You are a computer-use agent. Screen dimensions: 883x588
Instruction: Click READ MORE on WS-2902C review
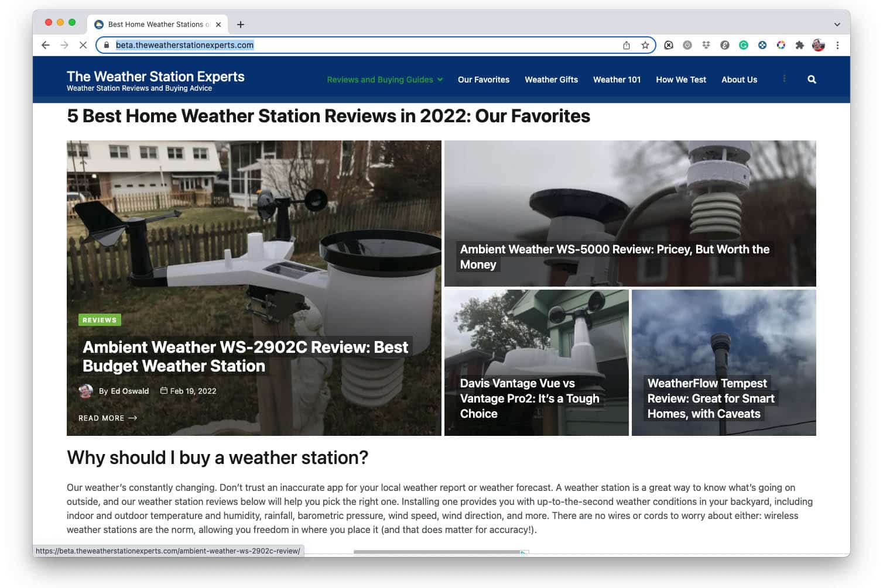(107, 418)
